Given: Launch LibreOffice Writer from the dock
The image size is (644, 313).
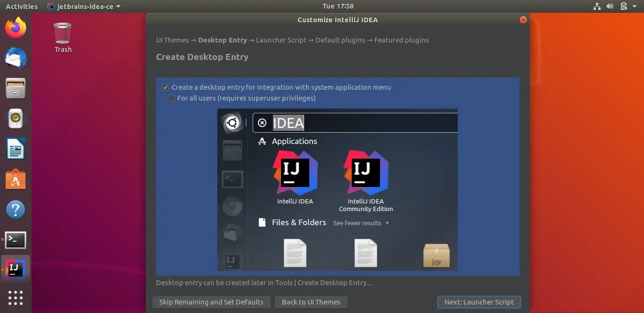Looking at the screenshot, I should pos(16,149).
